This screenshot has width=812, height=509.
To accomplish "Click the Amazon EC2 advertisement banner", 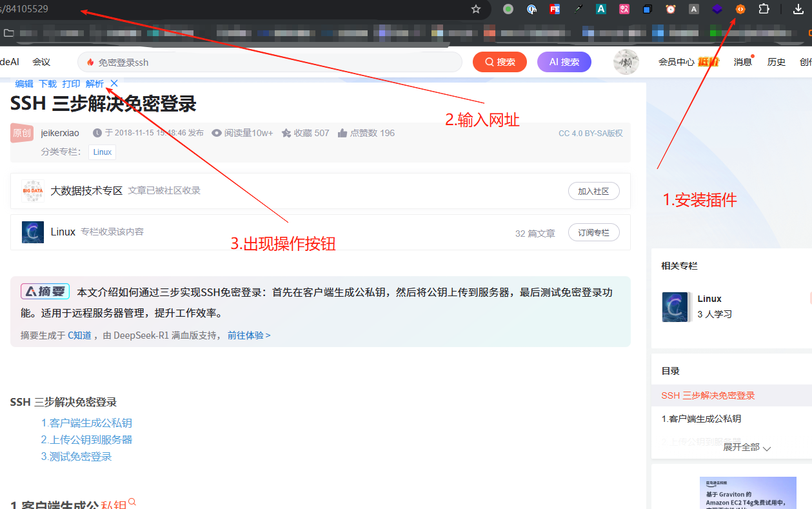I will tap(748, 493).
